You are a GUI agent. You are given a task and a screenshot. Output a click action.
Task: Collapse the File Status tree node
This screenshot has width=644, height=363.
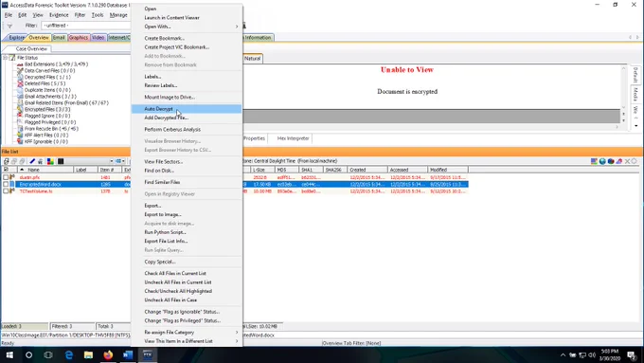coord(5,58)
